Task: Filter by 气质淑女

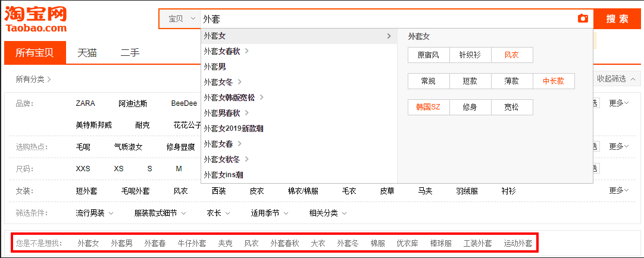Action: (x=128, y=147)
